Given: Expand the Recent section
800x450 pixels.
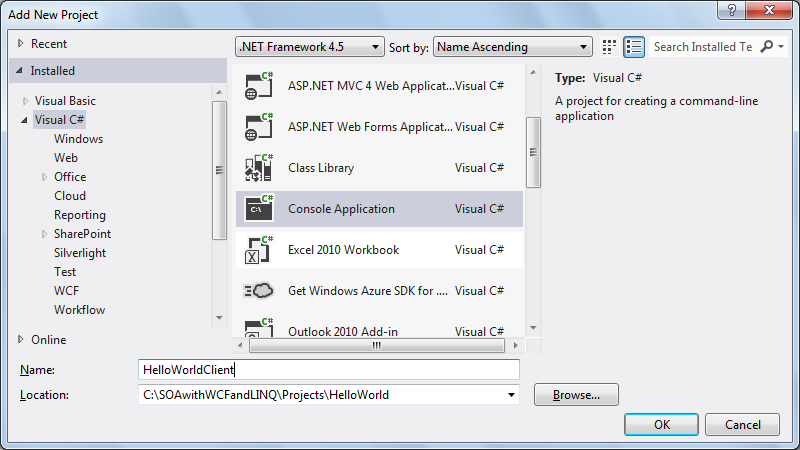Looking at the screenshot, I should point(20,43).
